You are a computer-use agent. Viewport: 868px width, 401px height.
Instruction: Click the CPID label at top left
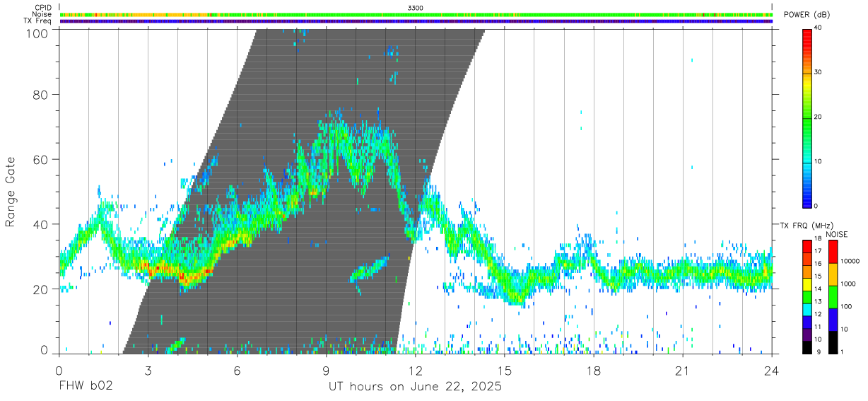42,7
